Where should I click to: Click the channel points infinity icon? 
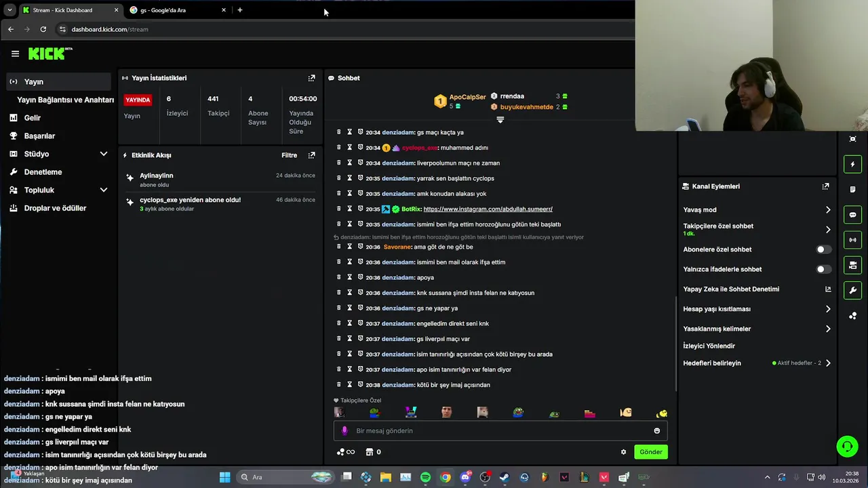click(346, 452)
